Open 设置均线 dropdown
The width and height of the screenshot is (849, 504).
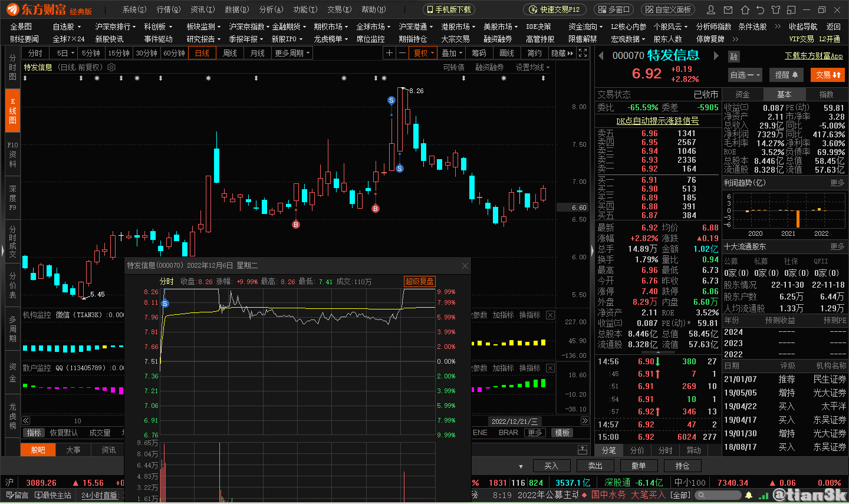click(x=532, y=67)
